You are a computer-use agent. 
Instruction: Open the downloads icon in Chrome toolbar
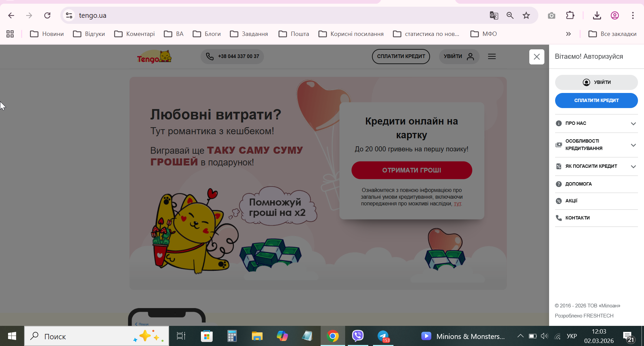tap(597, 15)
